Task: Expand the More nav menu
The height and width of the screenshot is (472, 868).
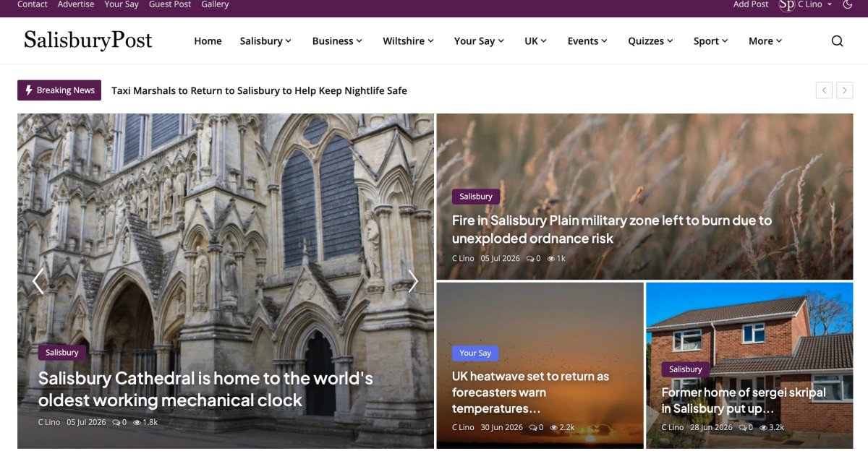Action: tap(765, 41)
